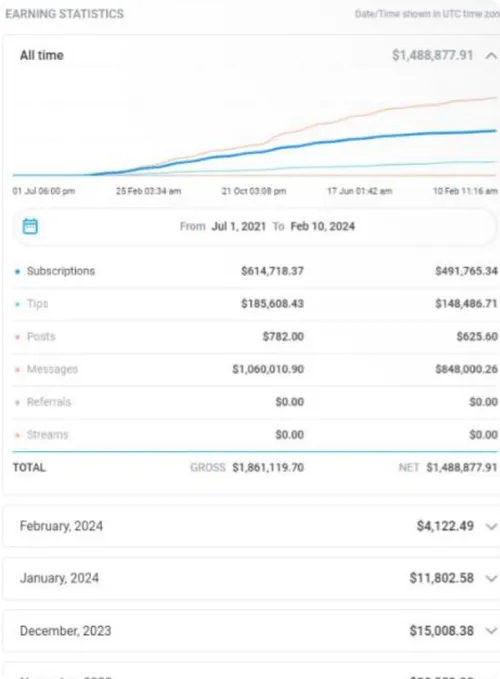Screen dimensions: 500x679
Task: Toggle the Referrals series dot
Action: (x=17, y=402)
